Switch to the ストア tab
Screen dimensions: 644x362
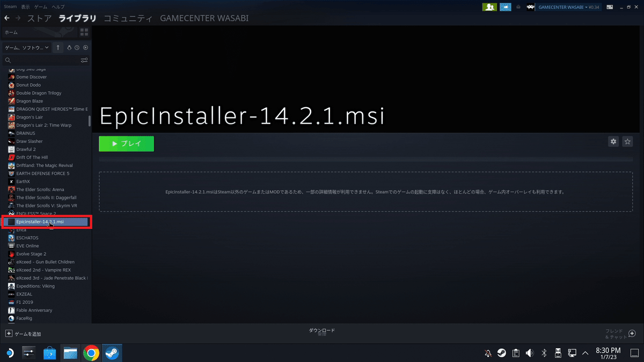(40, 18)
